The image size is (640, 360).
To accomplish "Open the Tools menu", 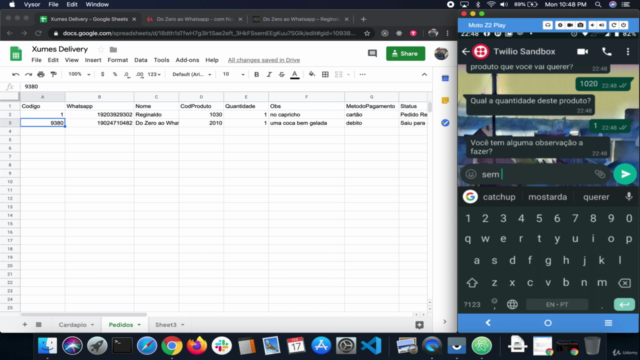I will coord(161,60).
